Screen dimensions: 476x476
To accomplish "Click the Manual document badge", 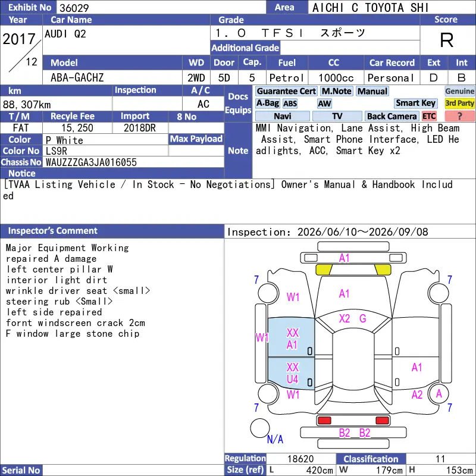I will (372, 91).
